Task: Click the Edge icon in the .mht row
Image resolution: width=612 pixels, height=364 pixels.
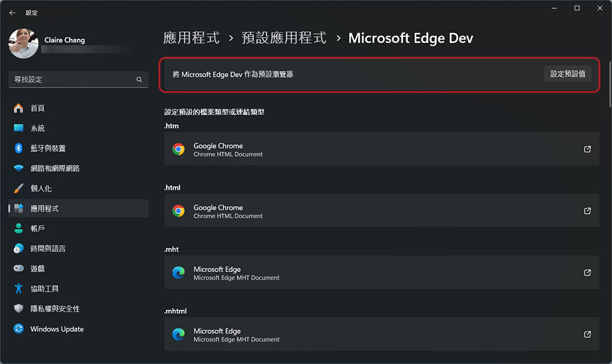Action: 178,272
